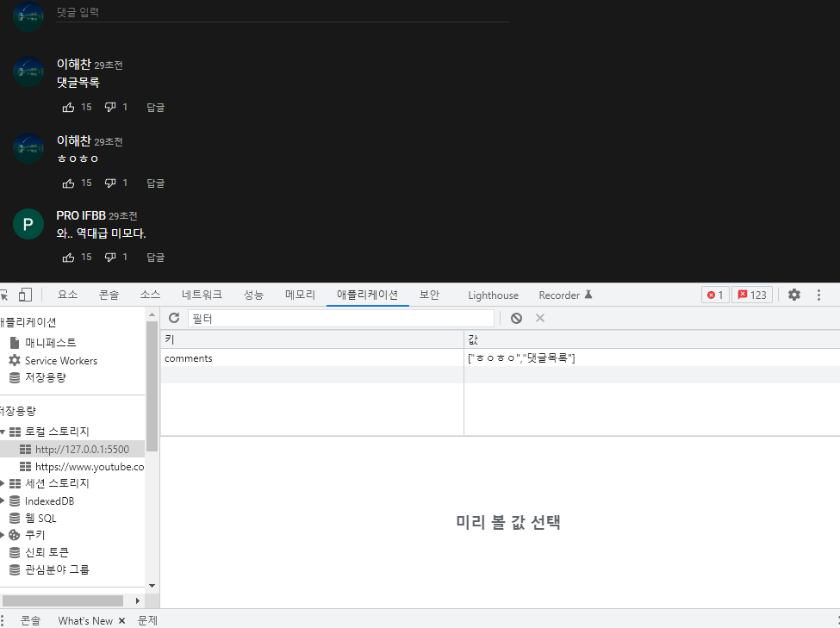Click sidebar scroll down arrow
Screen dimensions: 840x628
point(152,586)
